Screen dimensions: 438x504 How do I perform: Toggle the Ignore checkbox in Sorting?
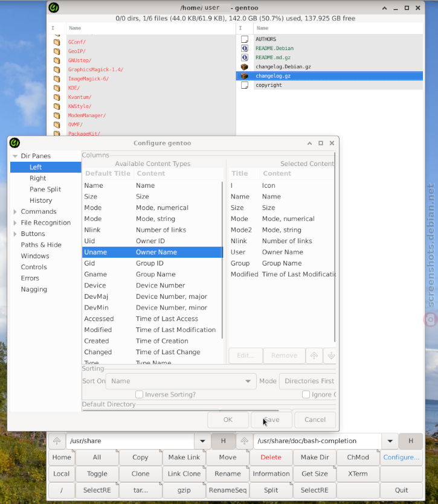click(306, 394)
